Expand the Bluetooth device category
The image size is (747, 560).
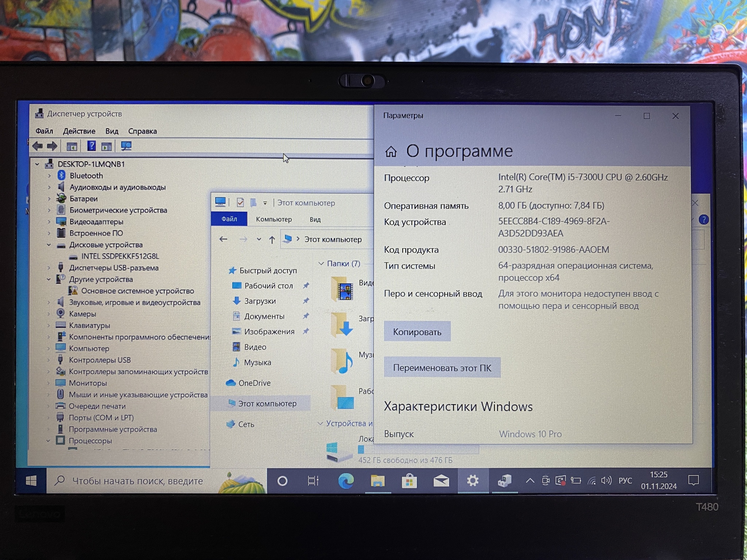point(49,176)
